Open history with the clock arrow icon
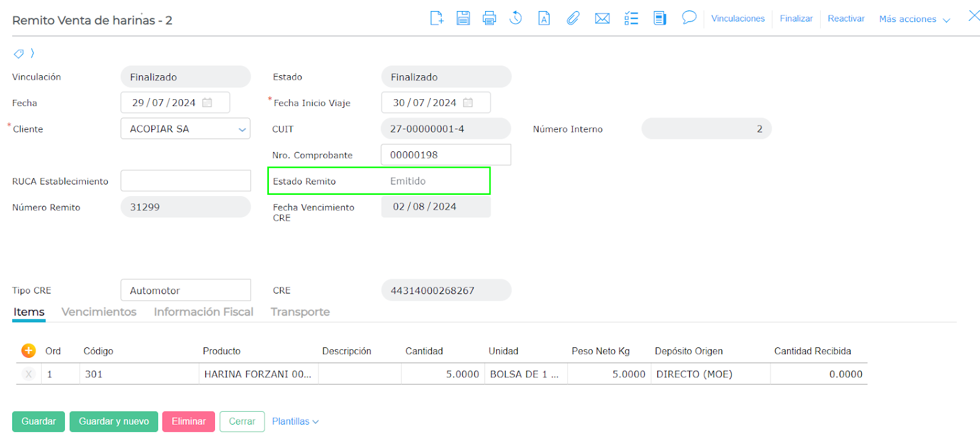 click(516, 18)
